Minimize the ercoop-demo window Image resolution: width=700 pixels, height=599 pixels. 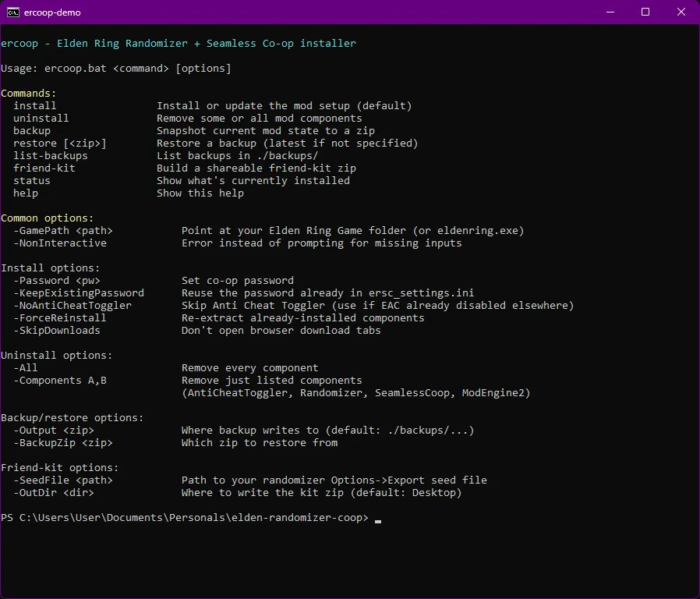(610, 12)
